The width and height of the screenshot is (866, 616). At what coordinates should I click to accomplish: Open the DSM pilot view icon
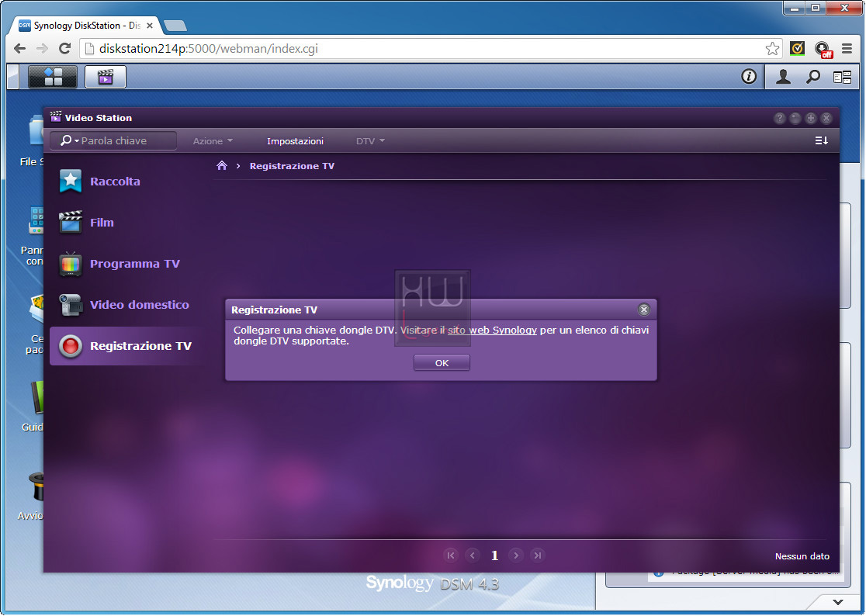click(842, 78)
